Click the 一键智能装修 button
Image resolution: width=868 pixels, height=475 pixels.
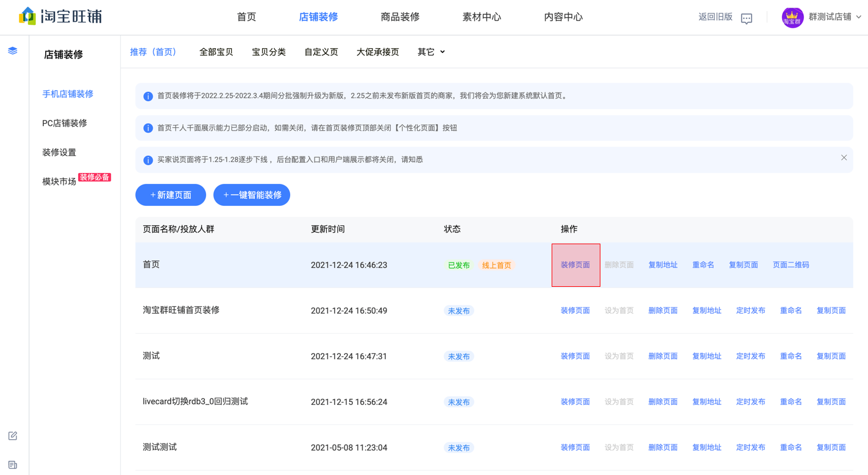click(x=252, y=195)
